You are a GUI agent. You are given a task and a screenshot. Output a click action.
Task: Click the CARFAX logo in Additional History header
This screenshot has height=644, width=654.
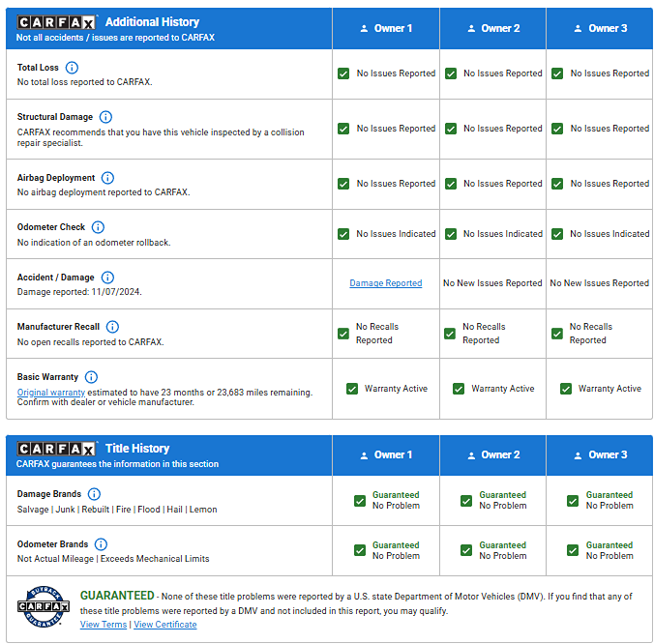57,21
